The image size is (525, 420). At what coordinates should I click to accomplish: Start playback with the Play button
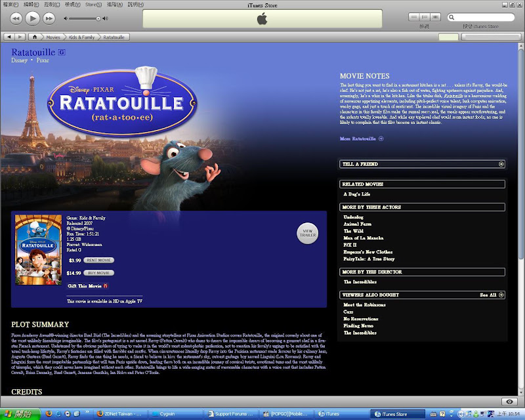32,18
